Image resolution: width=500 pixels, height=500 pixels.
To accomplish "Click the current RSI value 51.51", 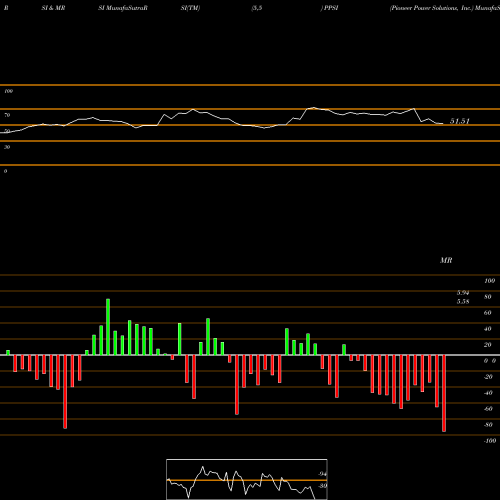I will tap(460, 121).
